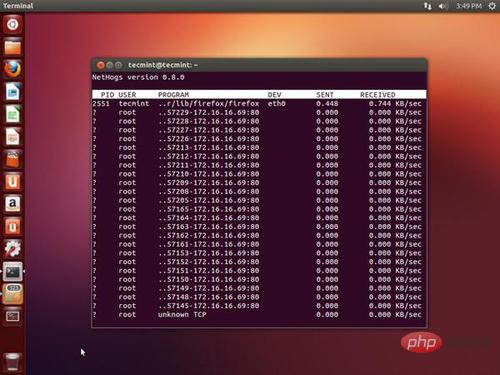Click the '0.744 KB/sec' received value

[395, 104]
